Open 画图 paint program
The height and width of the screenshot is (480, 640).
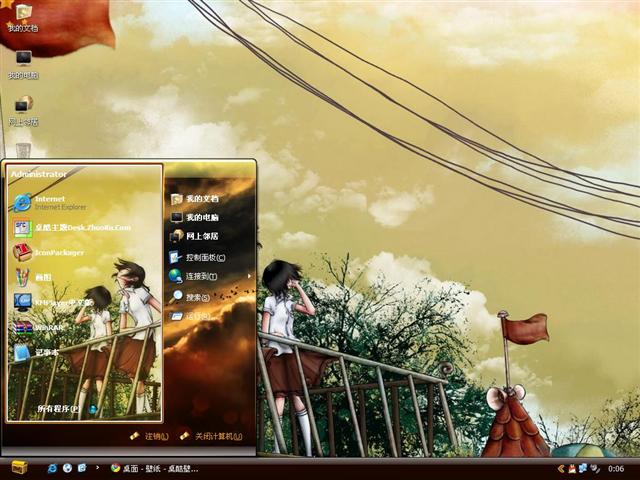tap(33, 278)
